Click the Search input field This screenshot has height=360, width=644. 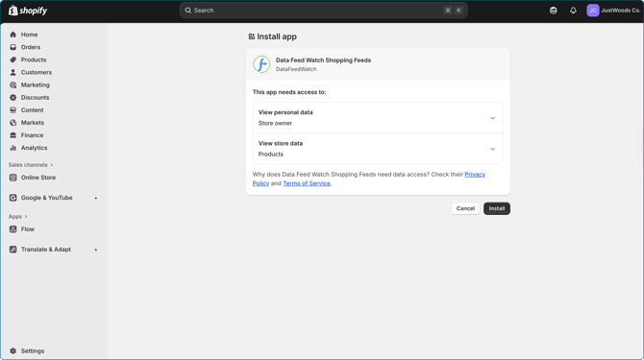point(323,11)
